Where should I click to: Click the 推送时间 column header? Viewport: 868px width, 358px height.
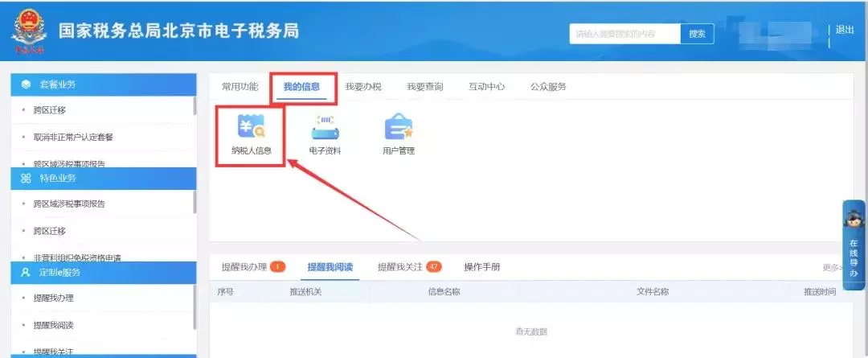click(x=820, y=291)
